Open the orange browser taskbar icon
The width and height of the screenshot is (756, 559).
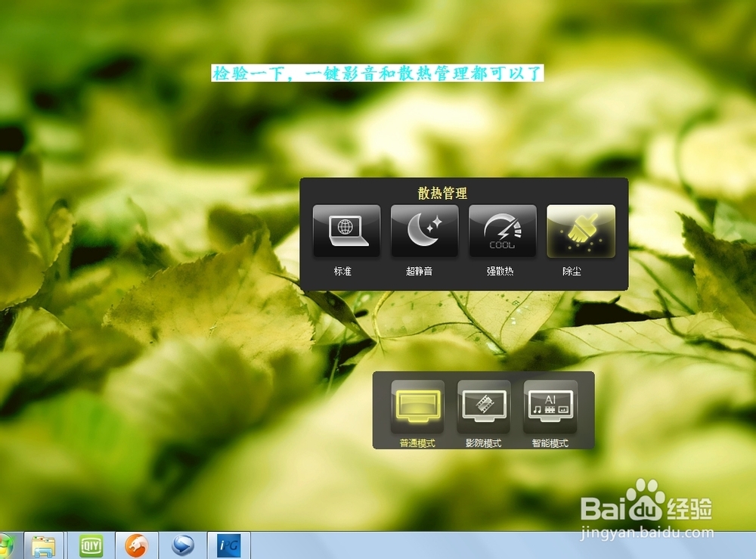(x=136, y=546)
